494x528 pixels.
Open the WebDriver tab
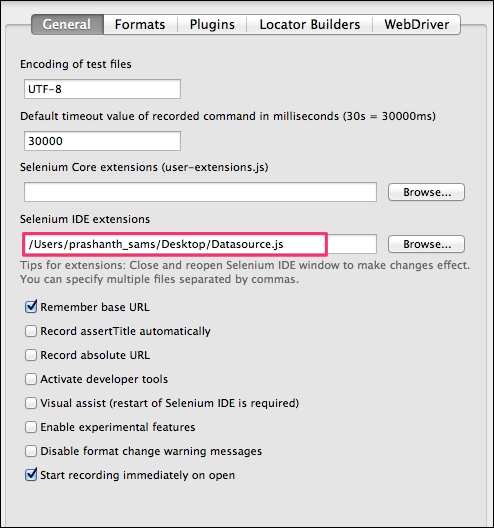[x=417, y=24]
